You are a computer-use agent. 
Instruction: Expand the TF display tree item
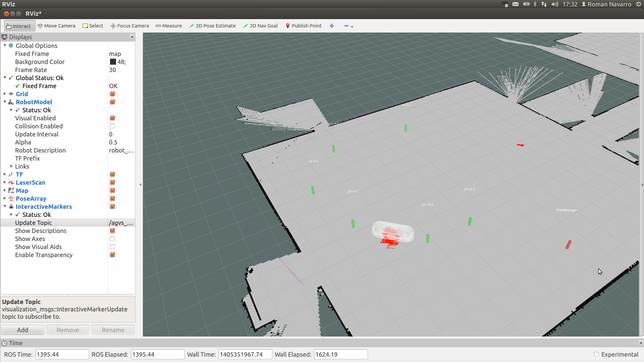5,174
